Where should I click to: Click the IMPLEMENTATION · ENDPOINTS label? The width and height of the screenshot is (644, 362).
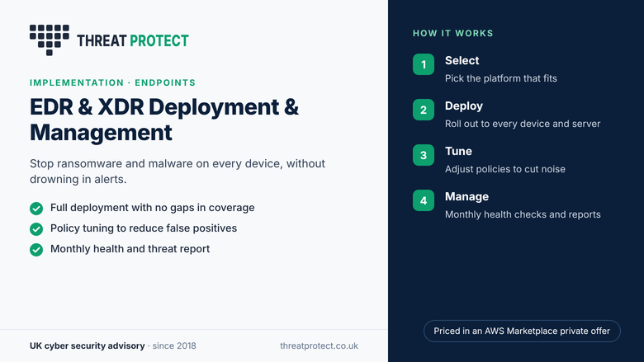pyautogui.click(x=112, y=82)
